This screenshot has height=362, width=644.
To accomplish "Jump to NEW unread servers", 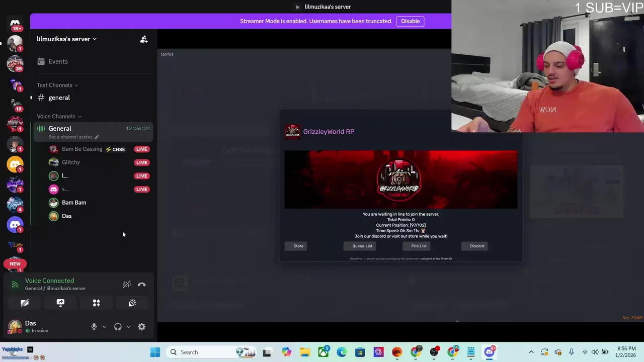I will pyautogui.click(x=15, y=263).
